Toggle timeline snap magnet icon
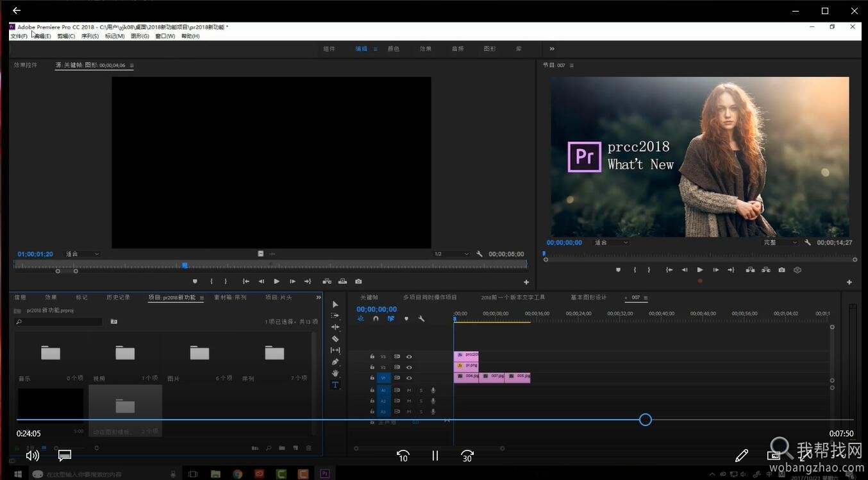The image size is (868, 480). tap(376, 318)
